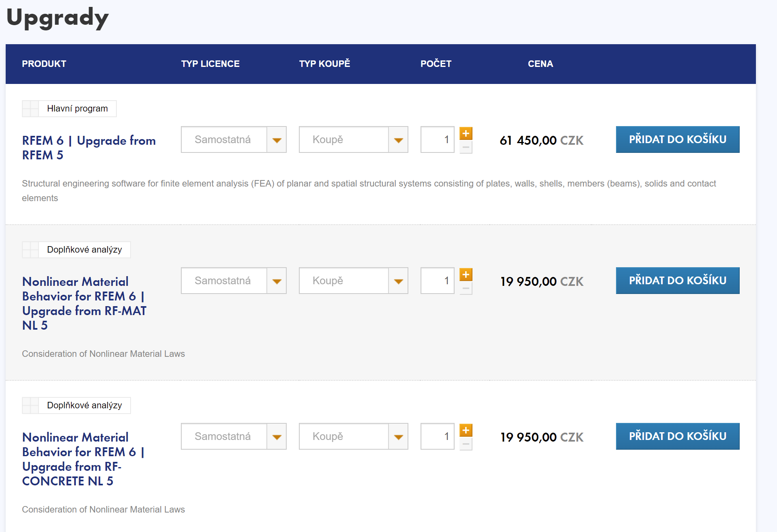Click the TYP LICENCE column header
777x532 pixels.
tap(210, 64)
